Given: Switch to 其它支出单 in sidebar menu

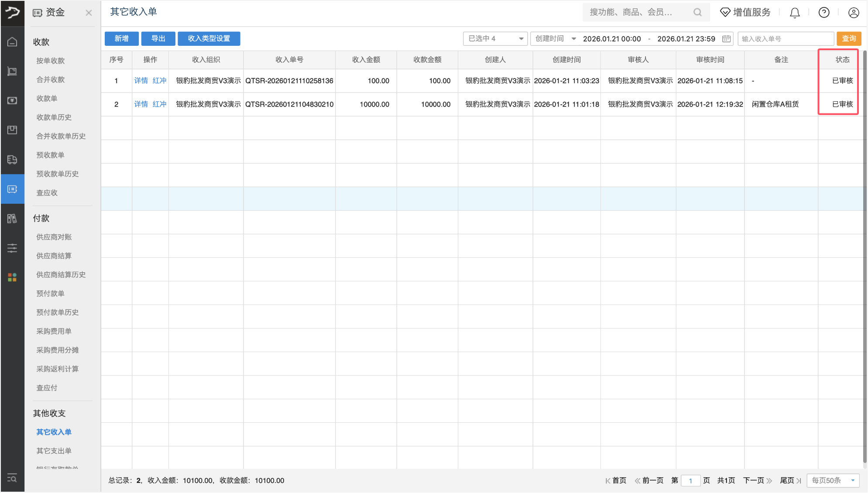Looking at the screenshot, I should click(x=53, y=451).
